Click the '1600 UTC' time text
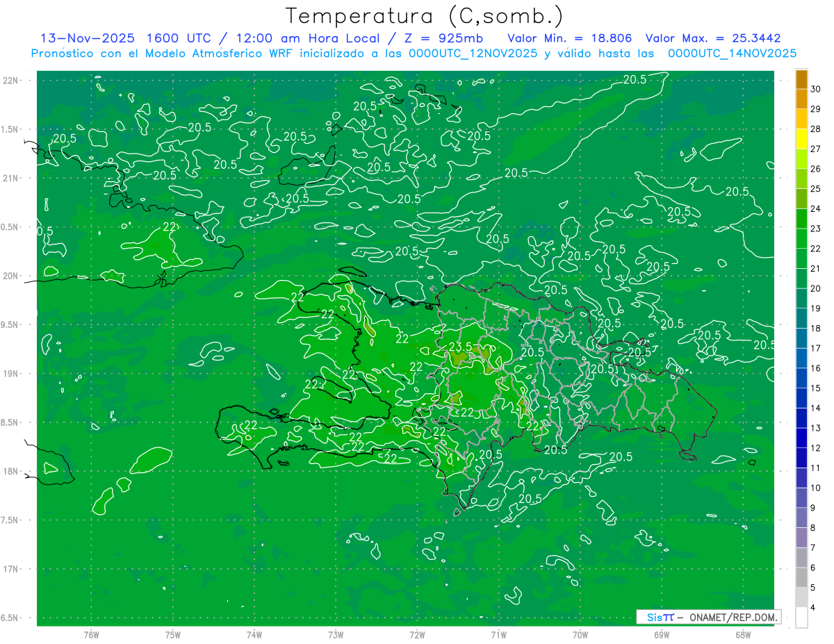Image resolution: width=834 pixels, height=644 pixels. click(179, 38)
